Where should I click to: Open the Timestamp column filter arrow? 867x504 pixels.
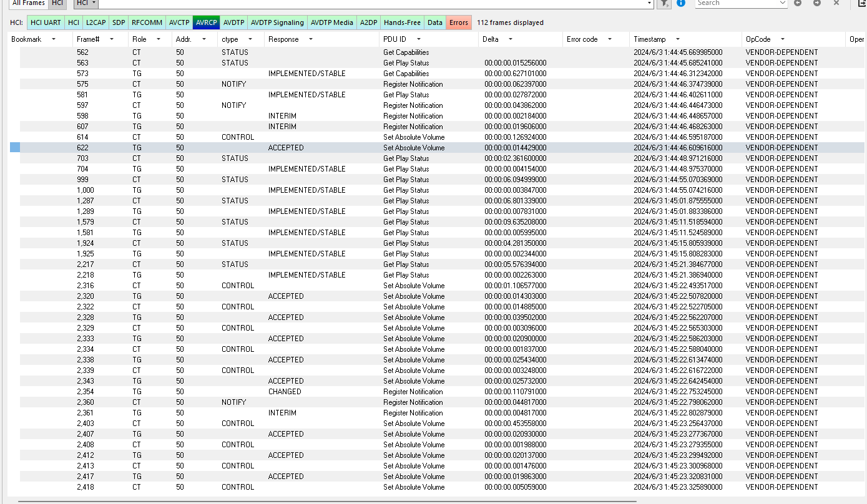pyautogui.click(x=677, y=39)
